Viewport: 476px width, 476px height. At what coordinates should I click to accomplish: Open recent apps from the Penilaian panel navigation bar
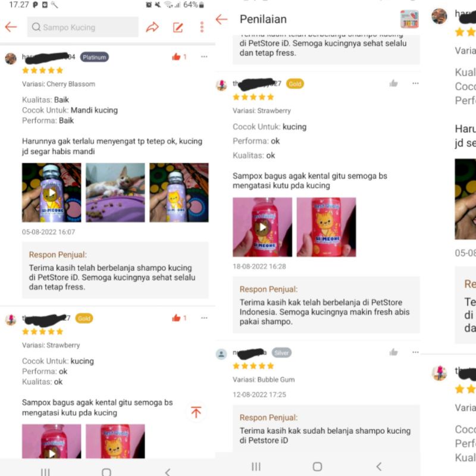pyautogui.click(x=256, y=466)
